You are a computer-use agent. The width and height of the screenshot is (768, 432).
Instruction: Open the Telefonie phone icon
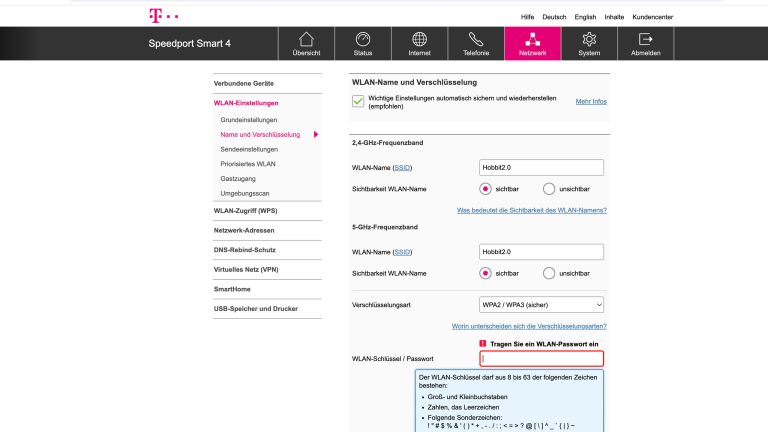476,40
